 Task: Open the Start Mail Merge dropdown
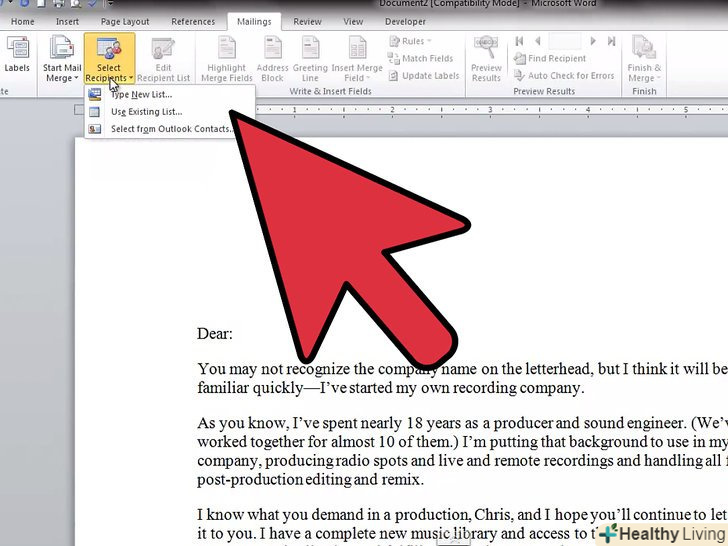coord(62,58)
